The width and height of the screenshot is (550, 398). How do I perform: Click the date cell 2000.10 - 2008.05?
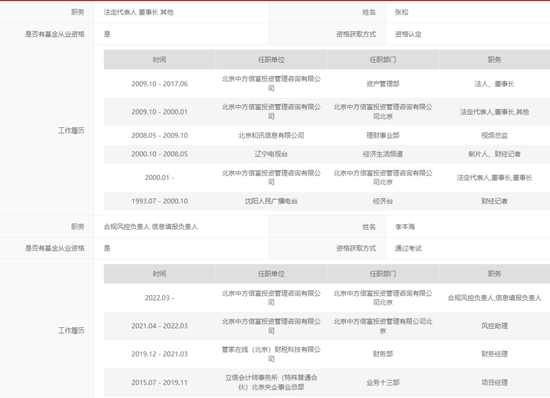click(160, 154)
